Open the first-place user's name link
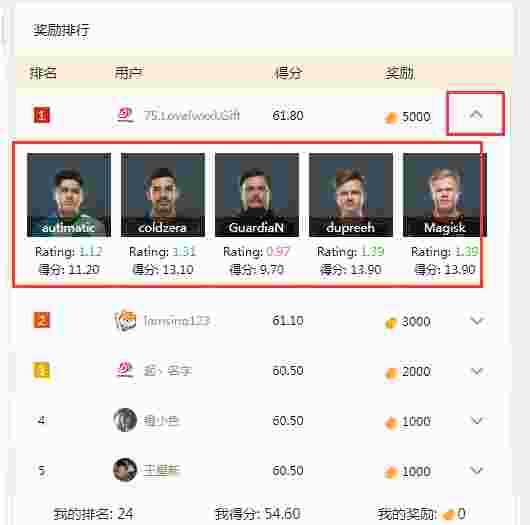 [192, 115]
